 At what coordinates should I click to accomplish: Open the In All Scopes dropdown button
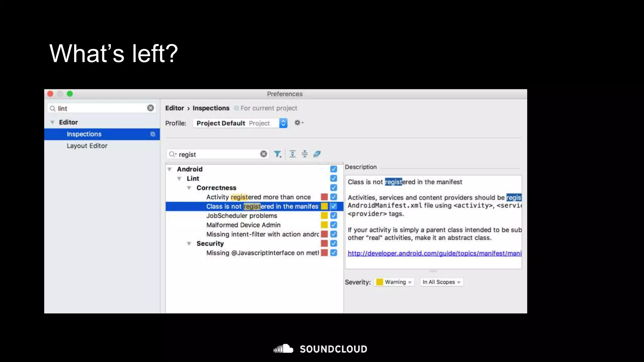(x=441, y=282)
